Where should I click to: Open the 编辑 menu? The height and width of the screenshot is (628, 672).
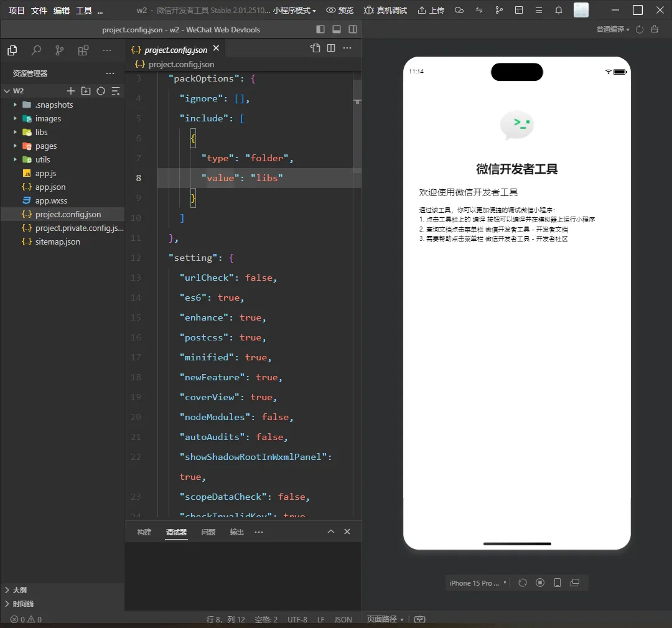pos(62,11)
